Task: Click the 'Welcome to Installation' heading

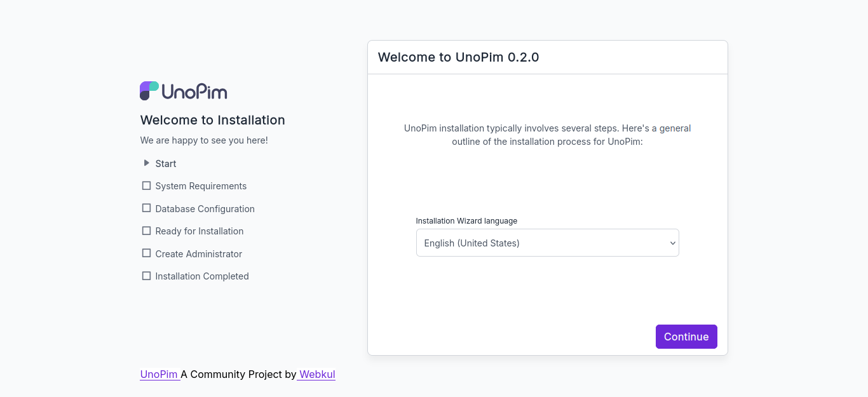Action: tap(212, 120)
